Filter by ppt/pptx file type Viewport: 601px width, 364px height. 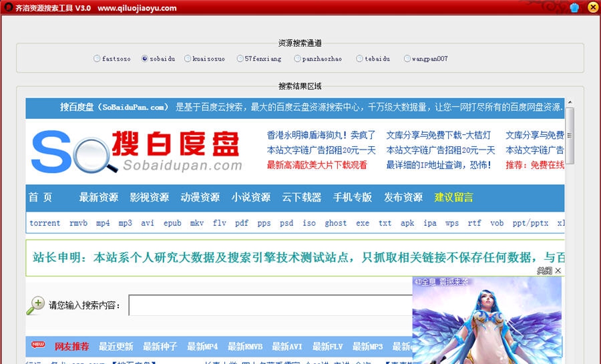click(x=530, y=223)
